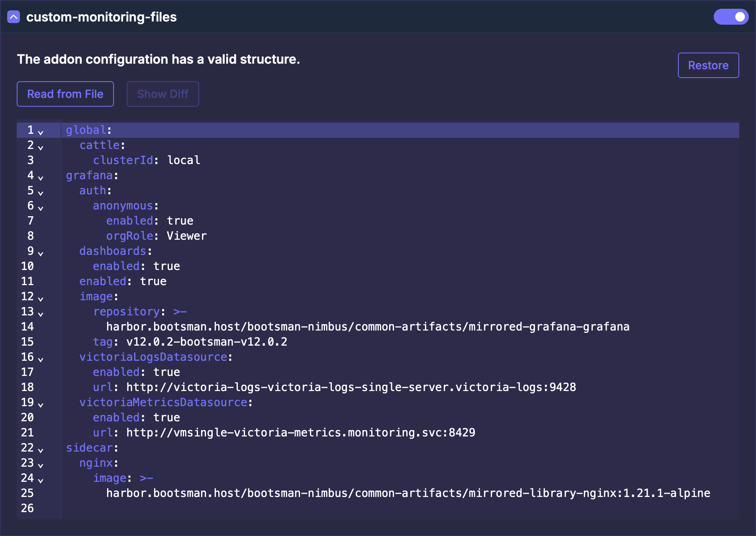This screenshot has height=536, width=756.
Task: Collapse the anonymous block on line 6
Action: click(x=41, y=207)
